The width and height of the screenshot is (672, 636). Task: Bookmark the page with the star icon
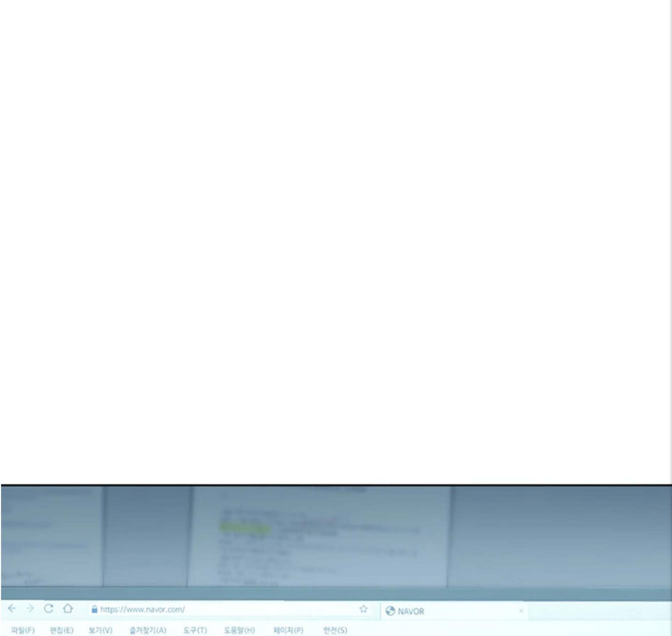click(363, 609)
